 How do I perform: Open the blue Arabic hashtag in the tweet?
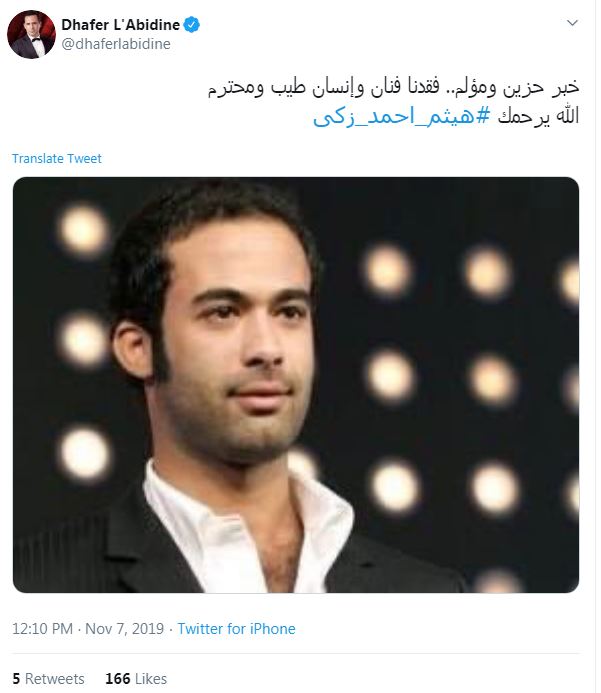[x=402, y=116]
